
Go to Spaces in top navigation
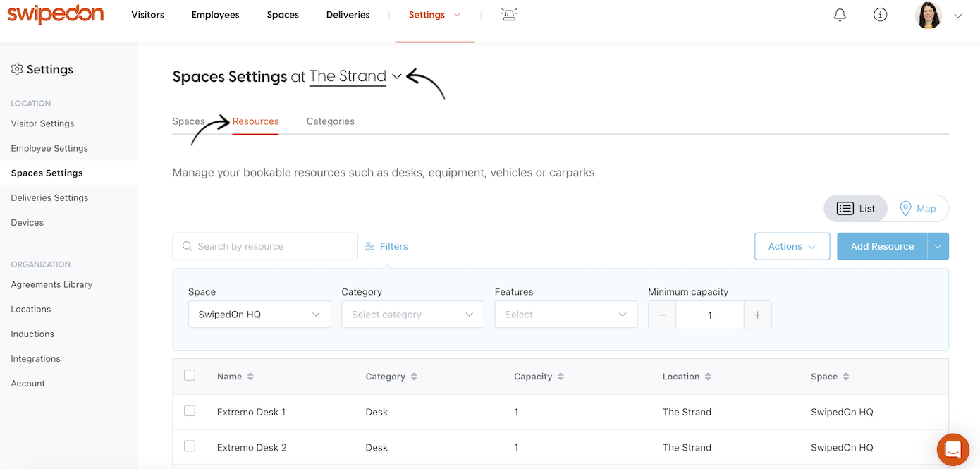283,15
